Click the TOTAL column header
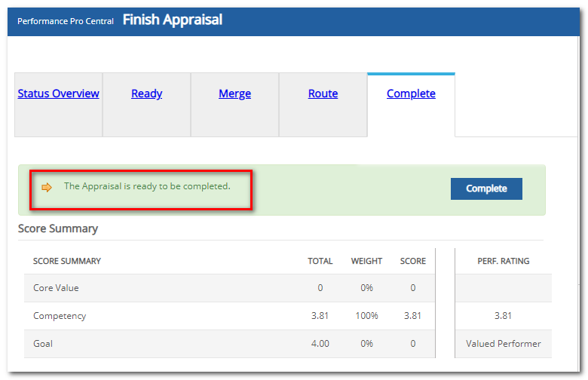588x380 pixels. click(320, 262)
